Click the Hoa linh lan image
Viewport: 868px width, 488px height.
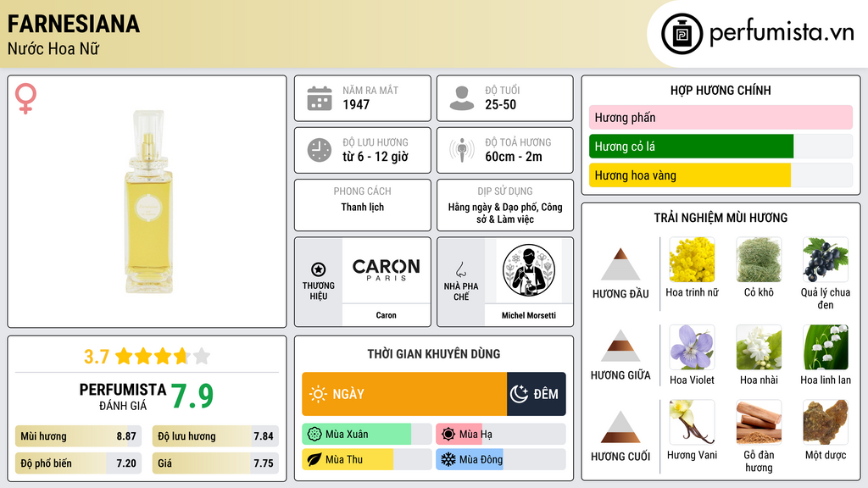pos(826,347)
